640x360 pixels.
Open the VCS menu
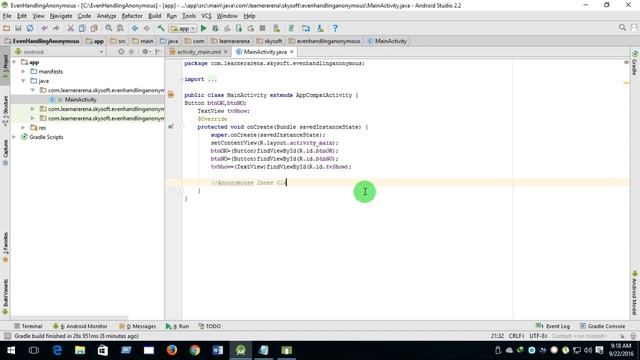tap(206, 16)
